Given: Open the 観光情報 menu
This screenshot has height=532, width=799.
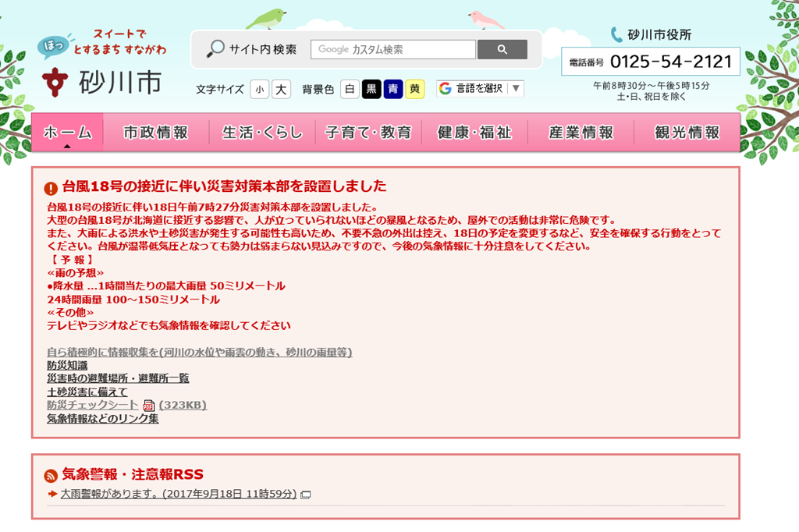Looking at the screenshot, I should 687,133.
